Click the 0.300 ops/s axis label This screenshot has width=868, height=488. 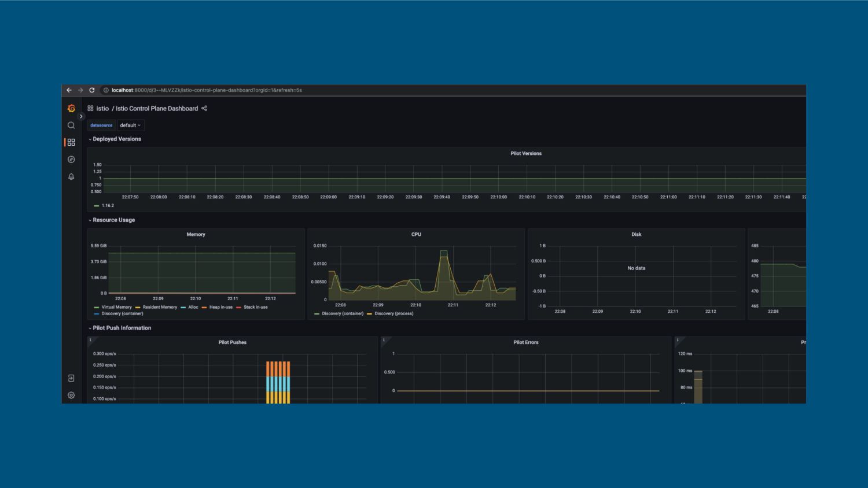[x=105, y=354]
